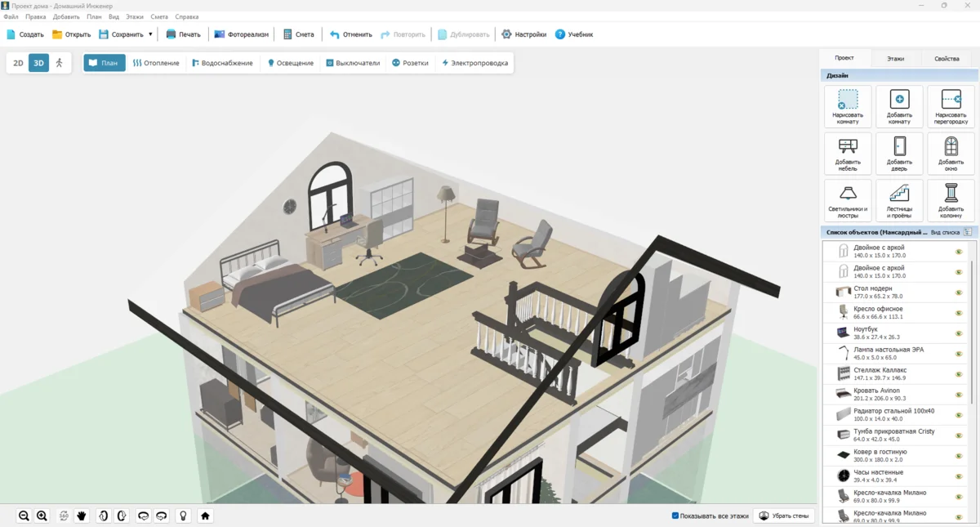This screenshot has height=527, width=980.
Task: Expand the Сохранить dropdown arrow
Action: tap(150, 34)
